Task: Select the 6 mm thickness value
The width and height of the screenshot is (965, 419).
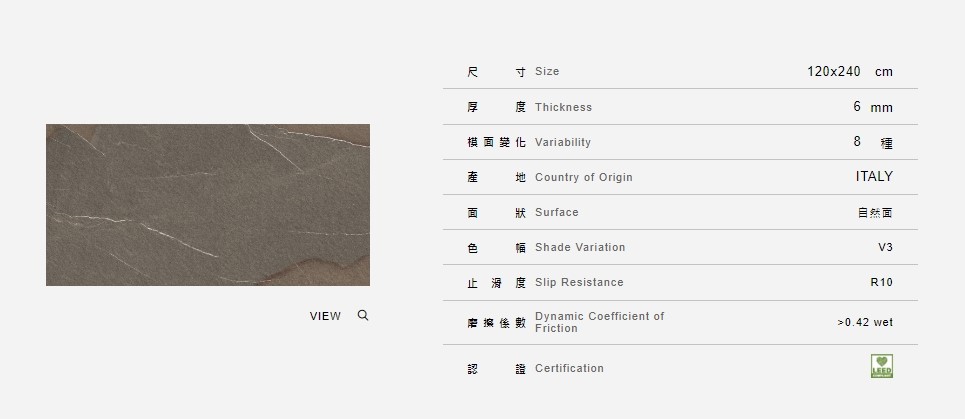Action: (x=872, y=107)
